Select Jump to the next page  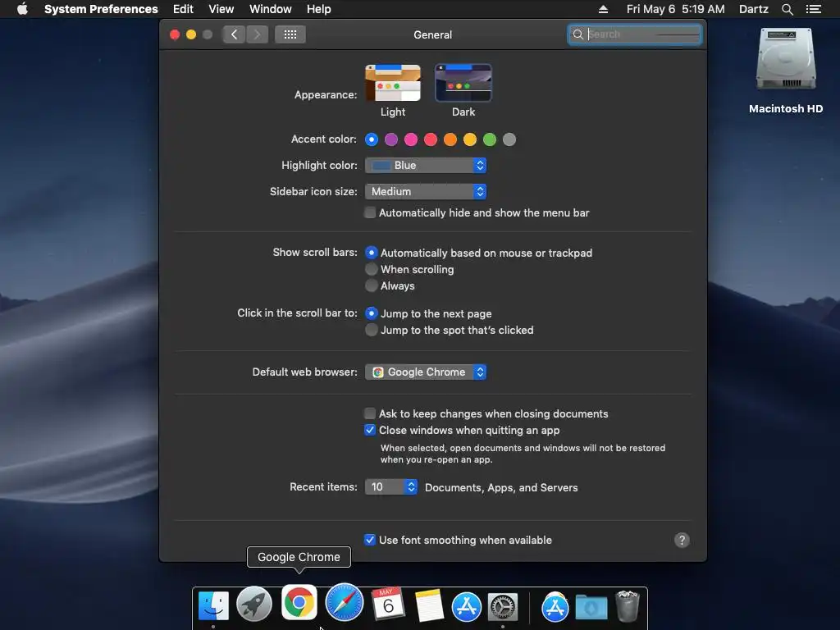[x=372, y=313]
